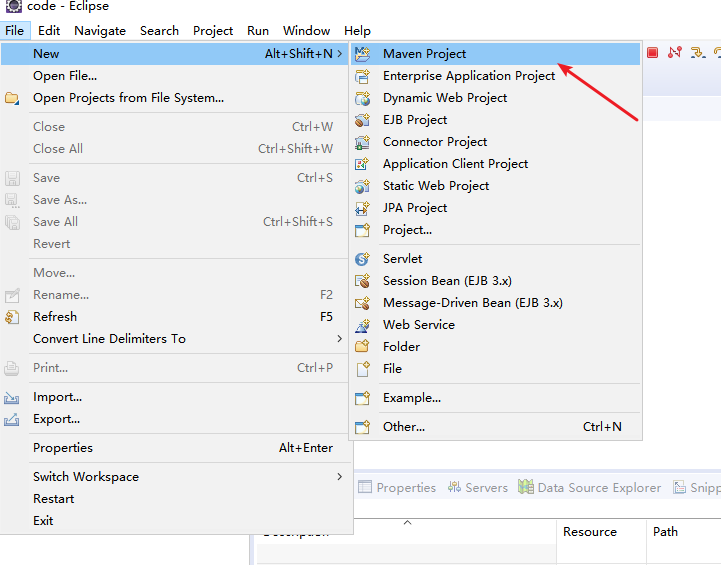721x565 pixels.
Task: Click the Message-Driven Bean icon
Action: [362, 303]
